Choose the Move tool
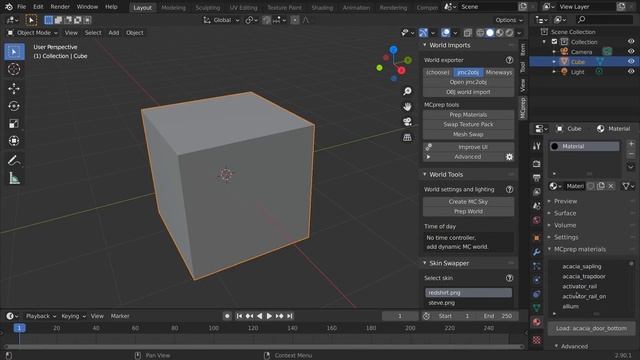The image size is (640, 360). click(14, 89)
